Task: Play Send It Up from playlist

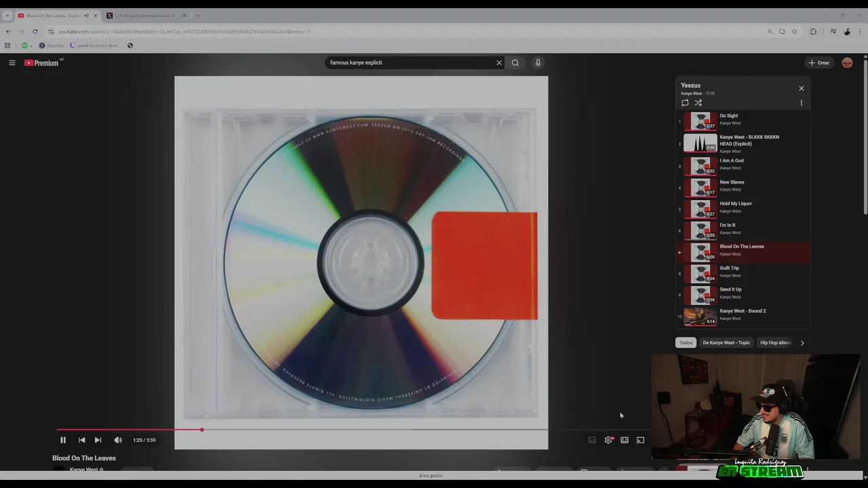Action: (x=743, y=294)
